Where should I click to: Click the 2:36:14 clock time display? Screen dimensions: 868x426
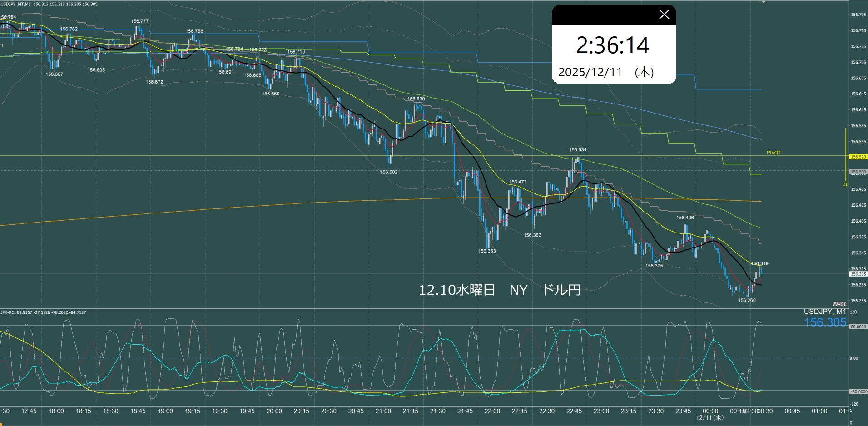[612, 45]
